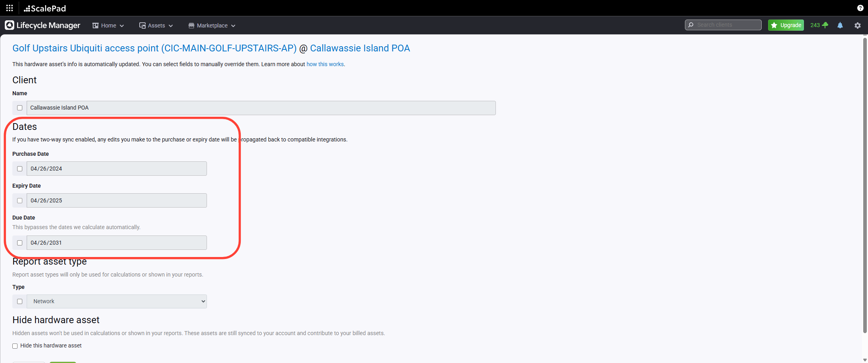Click the Search clients input field
Screen dimensions: 868x363
coord(726,25)
